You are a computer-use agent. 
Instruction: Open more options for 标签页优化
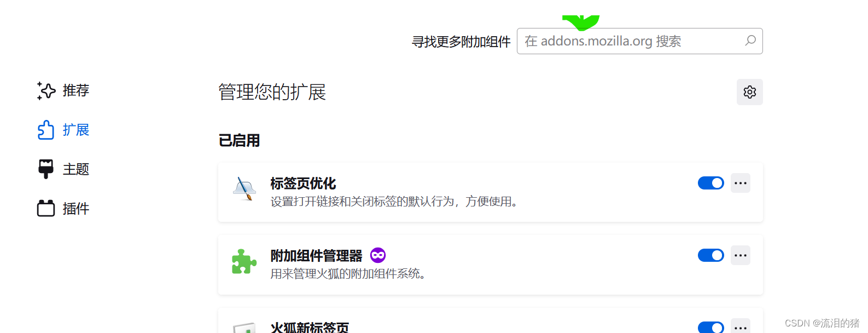tap(741, 183)
